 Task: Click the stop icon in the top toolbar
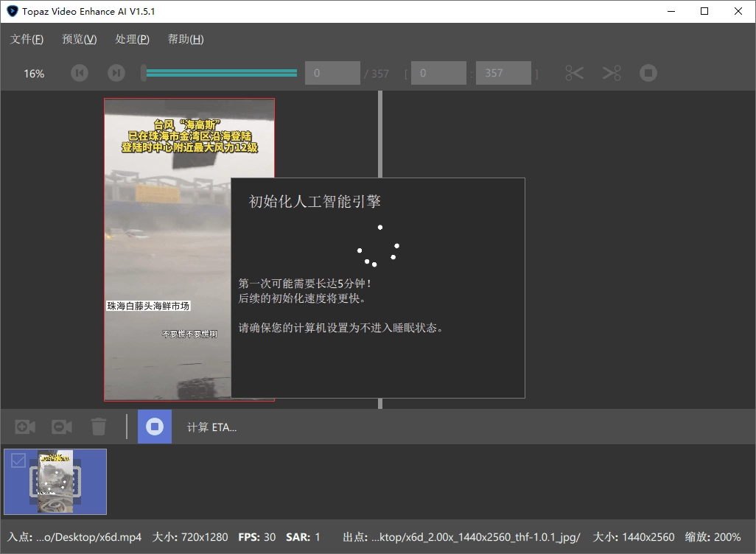(648, 72)
